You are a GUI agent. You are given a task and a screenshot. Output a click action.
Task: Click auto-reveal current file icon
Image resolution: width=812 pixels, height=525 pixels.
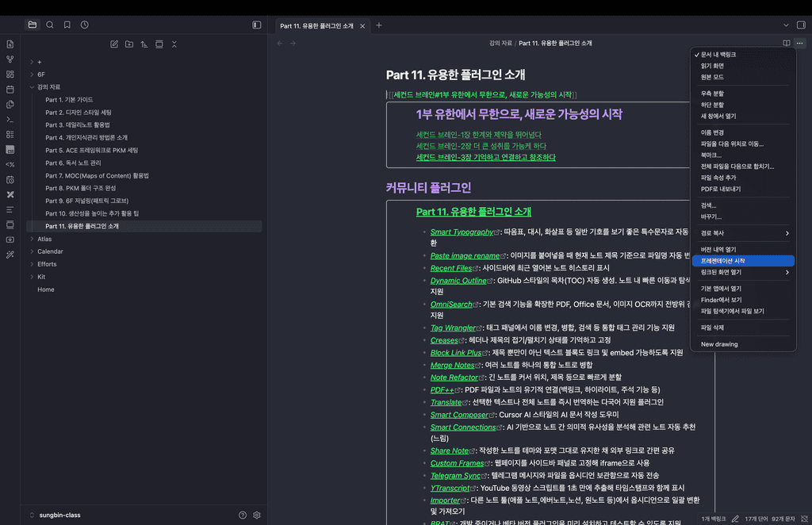coord(159,44)
